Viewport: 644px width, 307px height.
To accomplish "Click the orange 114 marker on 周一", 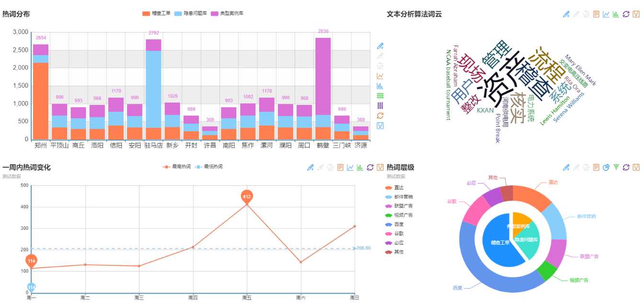I will [31, 261].
